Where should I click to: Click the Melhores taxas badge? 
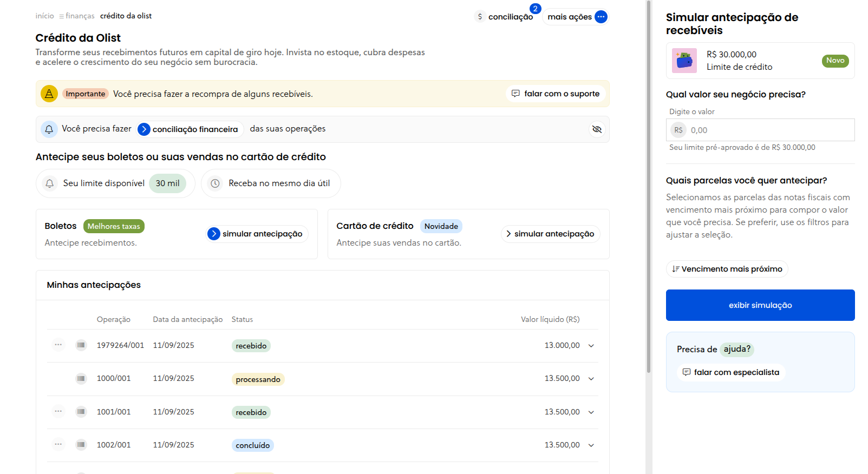(114, 226)
